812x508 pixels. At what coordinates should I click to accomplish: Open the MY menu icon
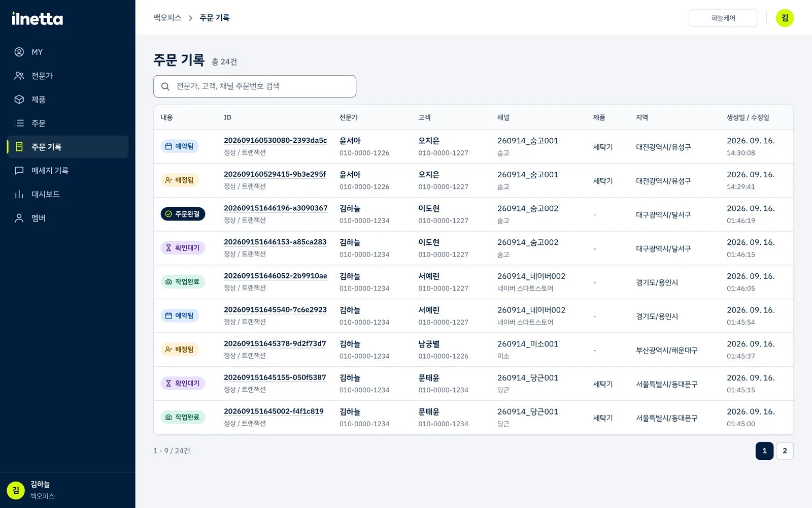pos(19,52)
